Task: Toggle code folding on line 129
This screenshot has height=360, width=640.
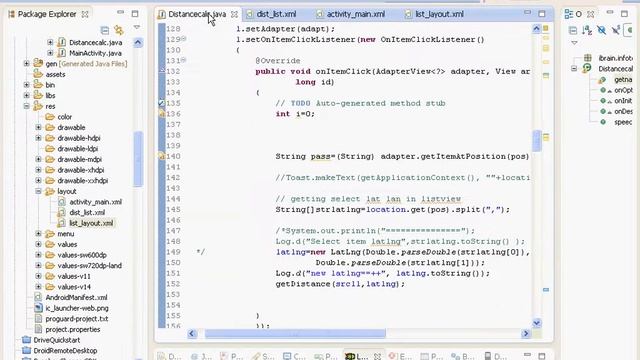Action: (184, 39)
